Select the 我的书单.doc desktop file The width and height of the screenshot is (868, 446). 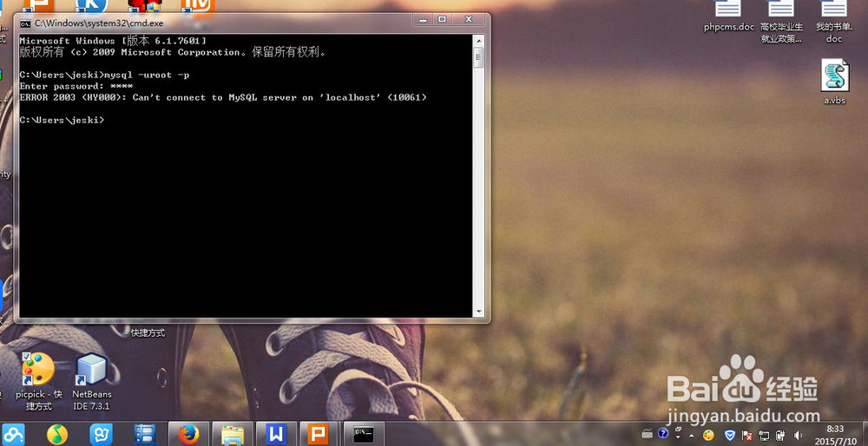(x=833, y=23)
